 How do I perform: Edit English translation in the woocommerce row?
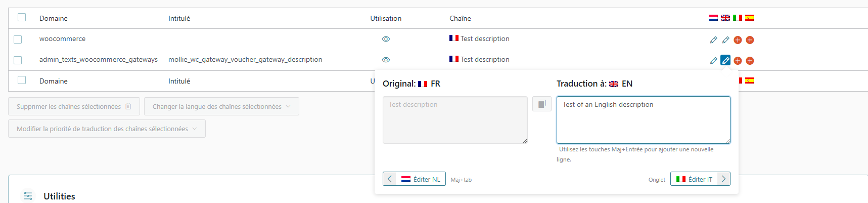725,40
